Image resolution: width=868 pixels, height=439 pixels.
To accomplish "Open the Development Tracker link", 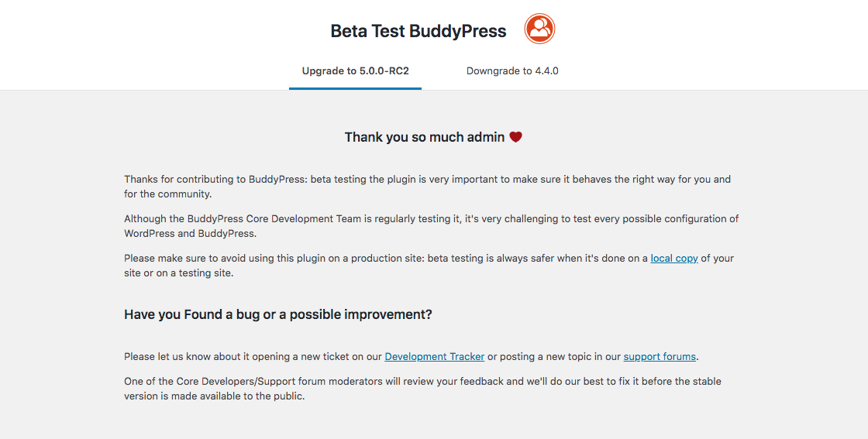I will click(435, 357).
